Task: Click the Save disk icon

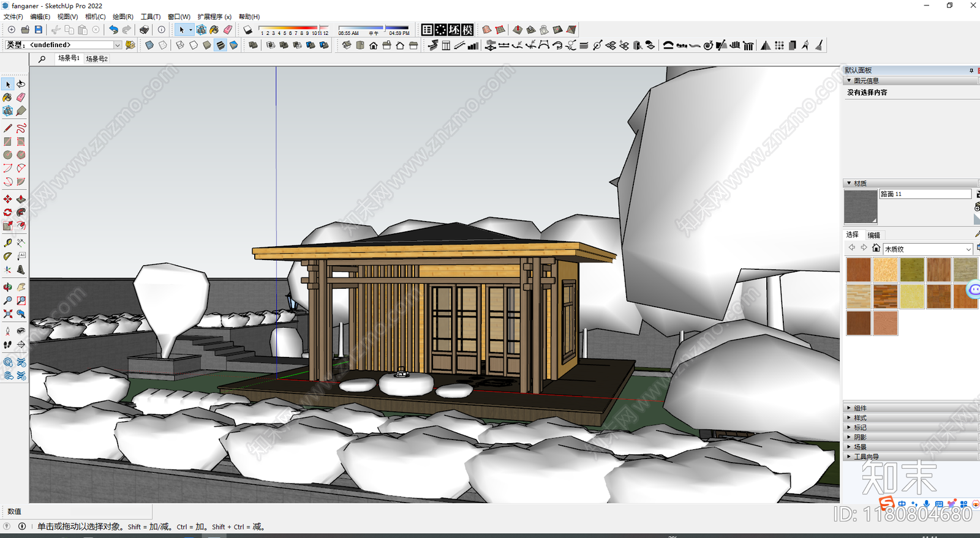Action: (x=38, y=29)
